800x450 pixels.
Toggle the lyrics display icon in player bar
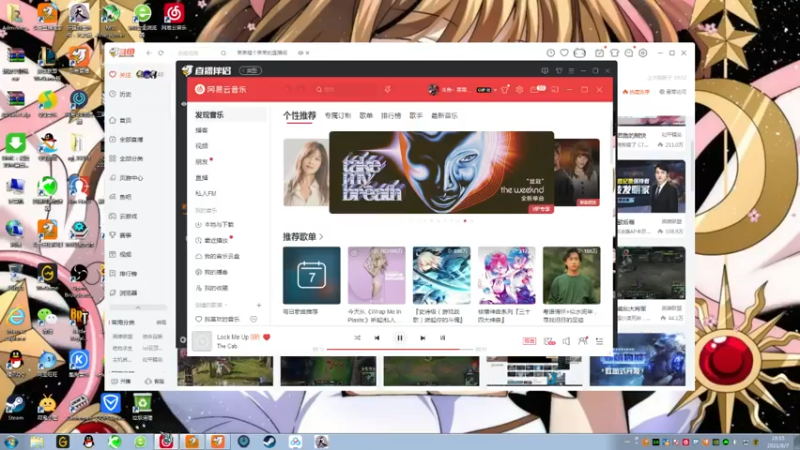tap(442, 338)
